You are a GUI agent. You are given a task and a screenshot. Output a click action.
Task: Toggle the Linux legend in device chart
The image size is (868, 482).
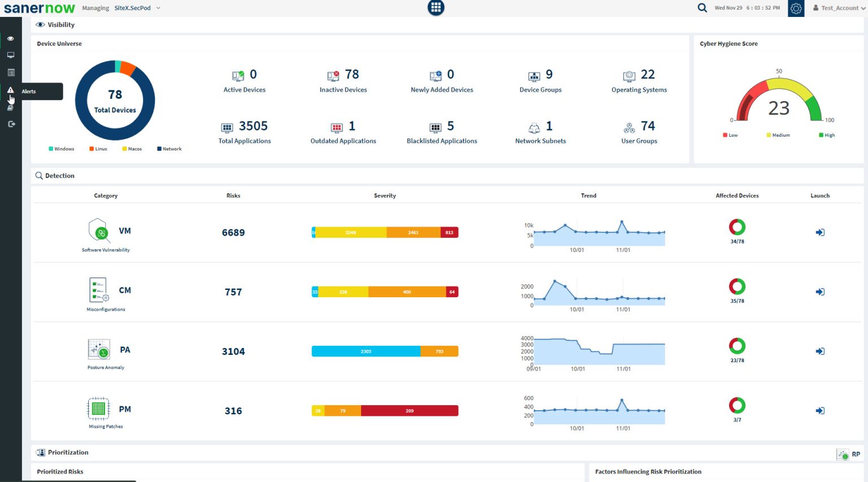click(98, 149)
